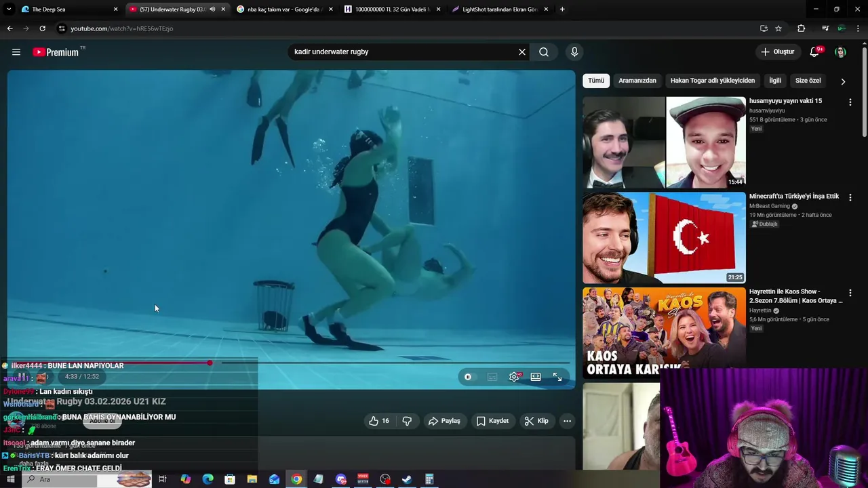Viewport: 868px width, 488px height.
Task: Open the Calculator taskbar icon
Action: tap(429, 479)
